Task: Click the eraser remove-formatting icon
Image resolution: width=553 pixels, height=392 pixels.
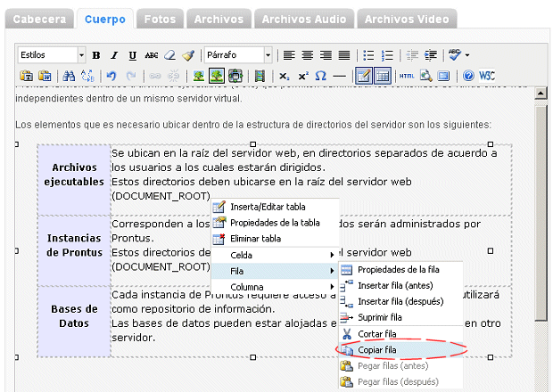Action: pyautogui.click(x=170, y=55)
